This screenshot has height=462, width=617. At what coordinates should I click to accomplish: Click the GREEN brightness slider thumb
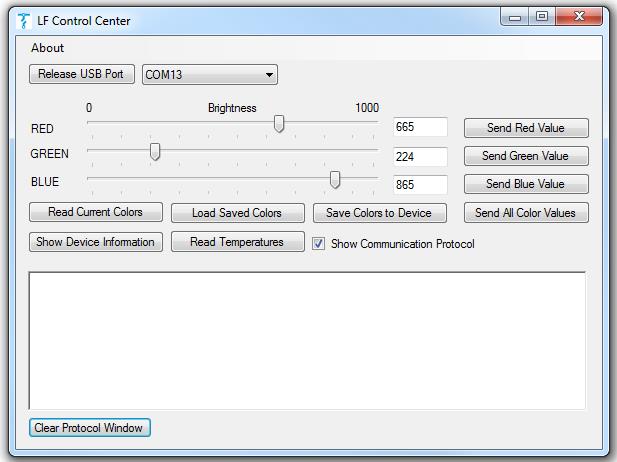155,152
